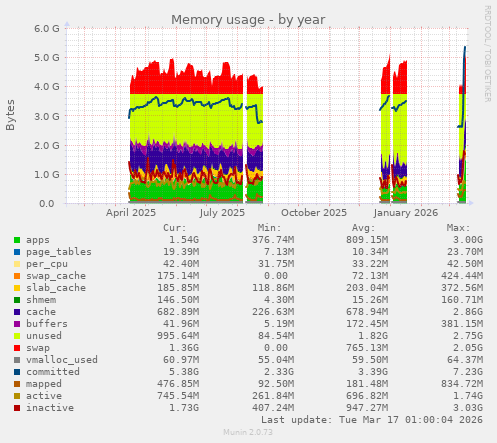This screenshot has height=443, width=497.
Task: Click the inactive dark red legend swatch
Action: (17, 408)
